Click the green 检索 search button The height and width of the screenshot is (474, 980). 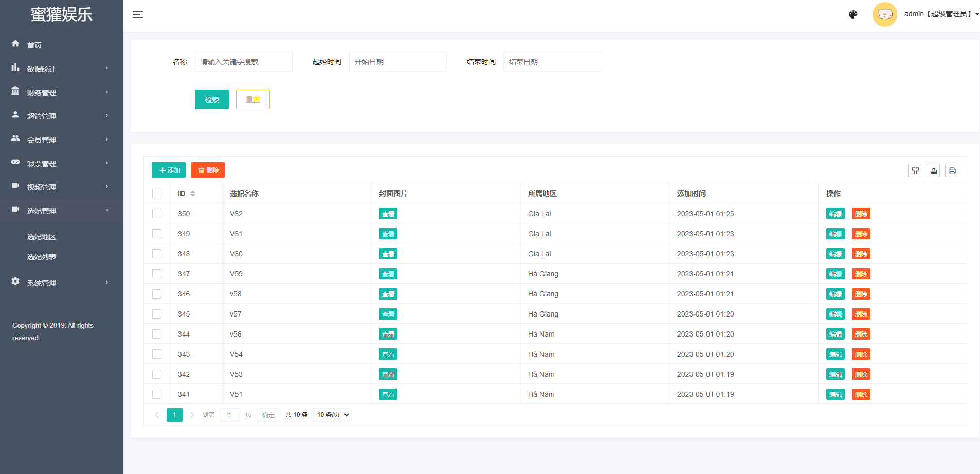(x=211, y=99)
